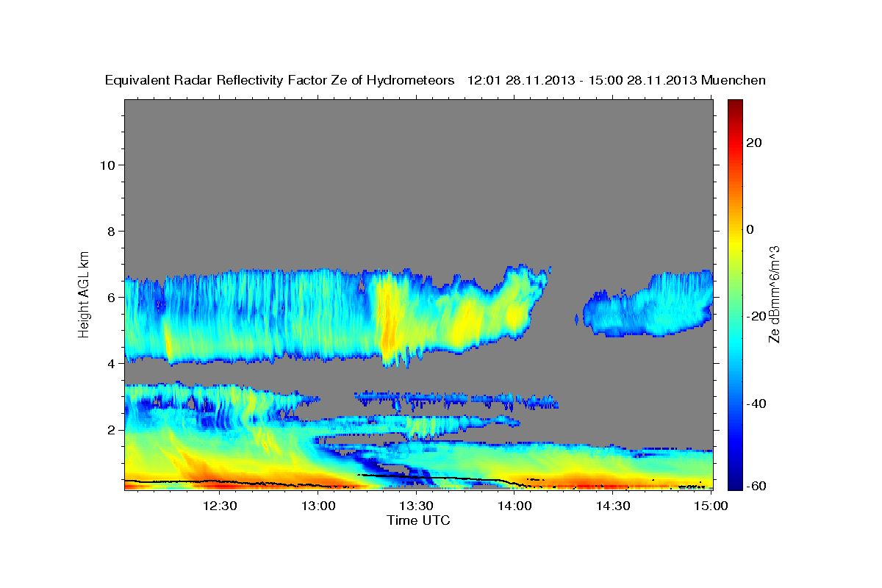The width and height of the screenshot is (882, 588).
Task: Click the height tick label '8'
Action: point(110,231)
